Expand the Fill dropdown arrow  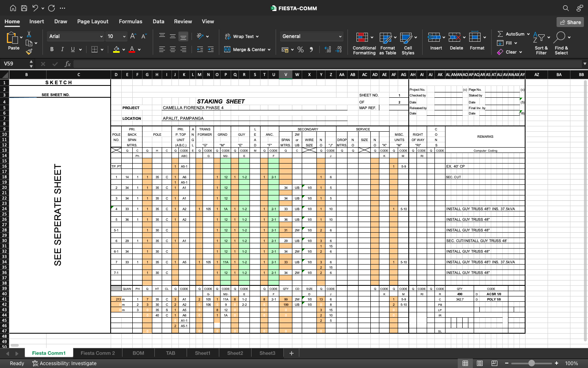pyautogui.click(x=516, y=43)
